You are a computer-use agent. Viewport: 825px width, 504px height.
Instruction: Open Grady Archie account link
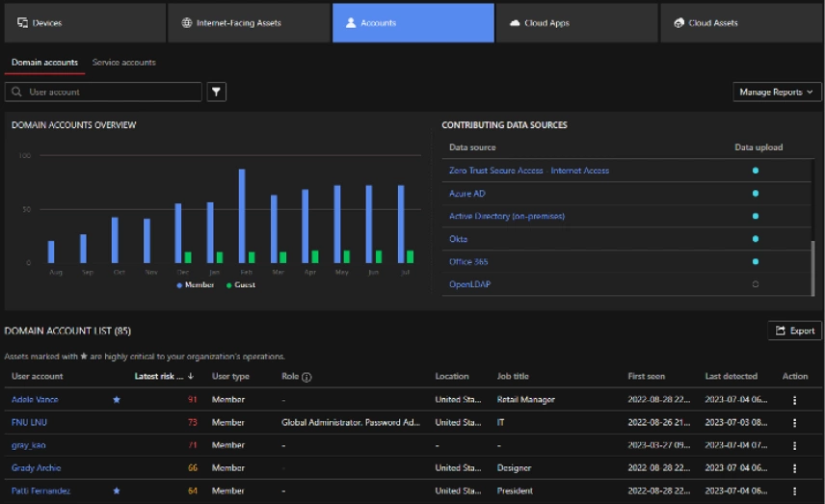(36, 467)
